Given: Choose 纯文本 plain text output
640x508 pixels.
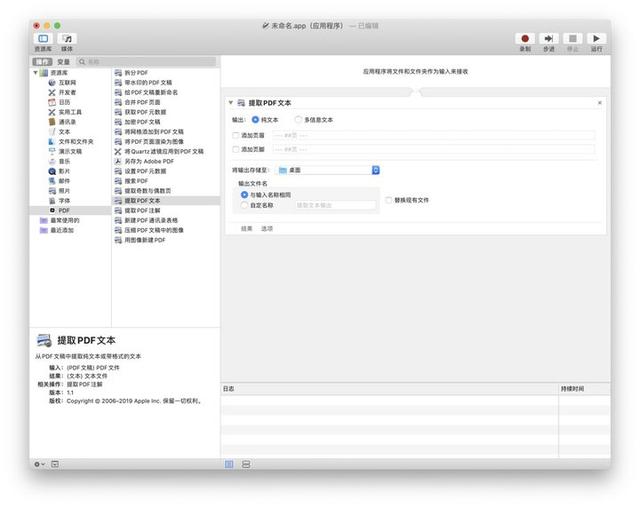Looking at the screenshot, I should tap(255, 120).
